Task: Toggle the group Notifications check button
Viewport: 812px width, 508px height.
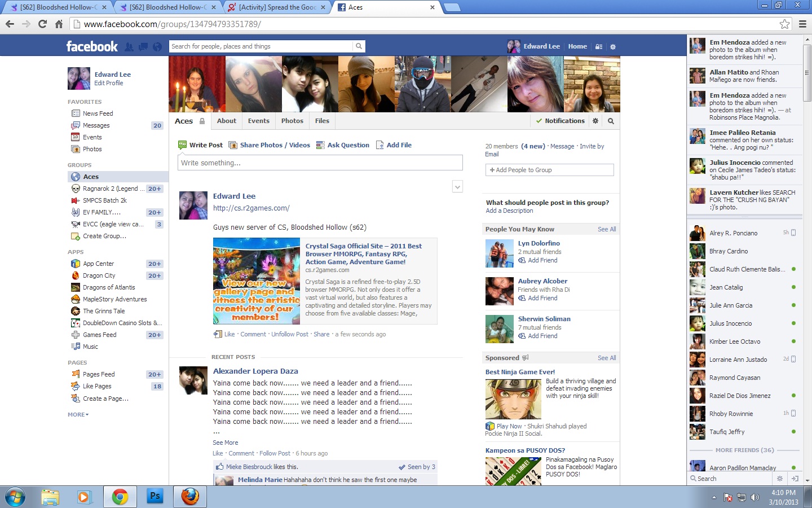Action: (x=560, y=121)
